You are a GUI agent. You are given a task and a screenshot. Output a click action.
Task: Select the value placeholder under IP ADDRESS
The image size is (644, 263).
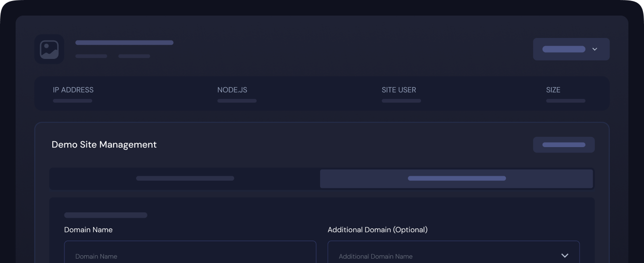point(73,101)
